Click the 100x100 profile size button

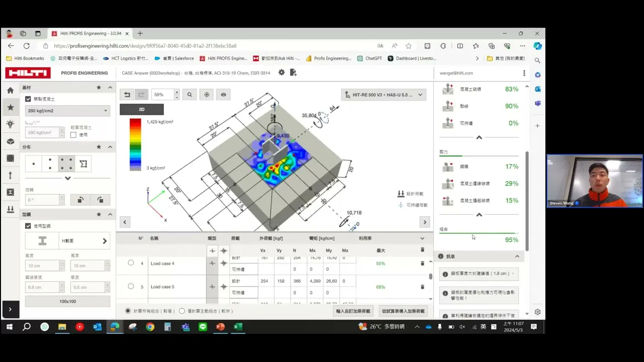tap(67, 301)
